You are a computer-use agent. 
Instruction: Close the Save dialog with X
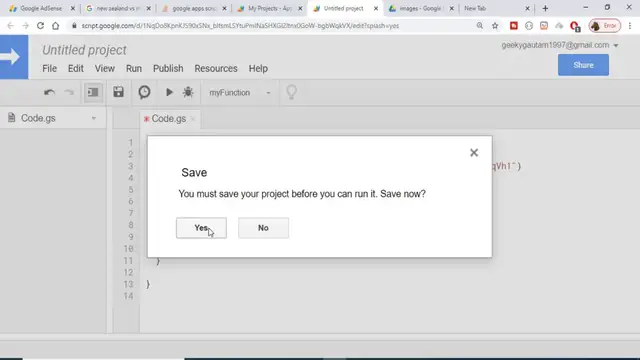[474, 153]
